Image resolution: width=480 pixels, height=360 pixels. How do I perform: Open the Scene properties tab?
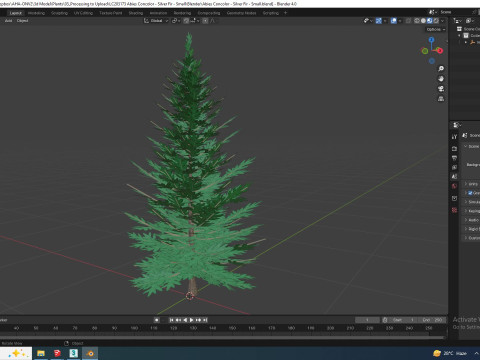[x=454, y=177]
